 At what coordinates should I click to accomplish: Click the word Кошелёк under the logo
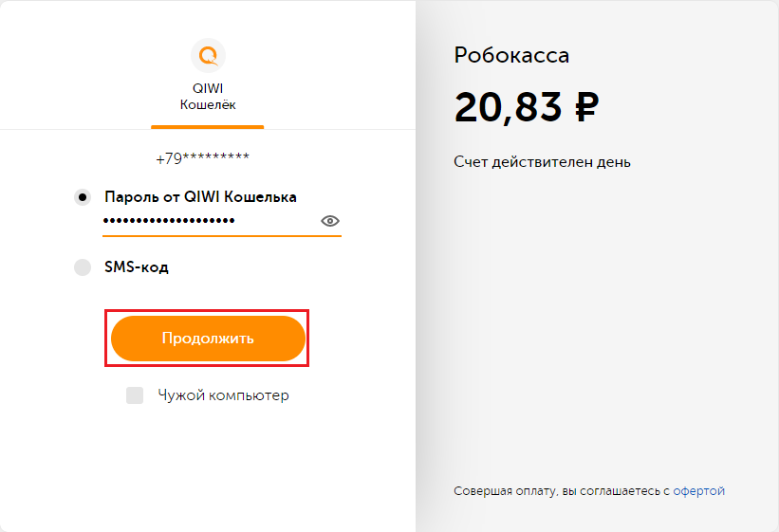click(208, 104)
